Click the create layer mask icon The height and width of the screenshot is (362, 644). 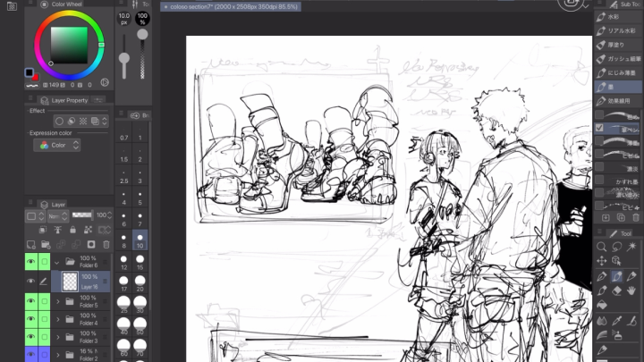pos(90,244)
